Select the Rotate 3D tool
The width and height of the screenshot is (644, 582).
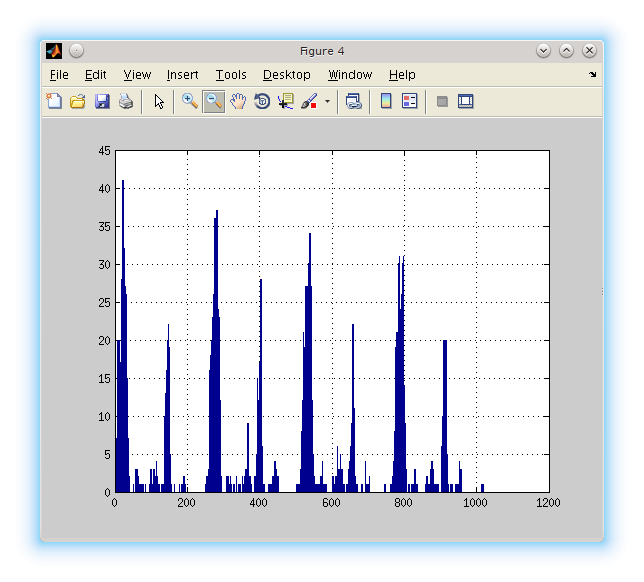(262, 101)
